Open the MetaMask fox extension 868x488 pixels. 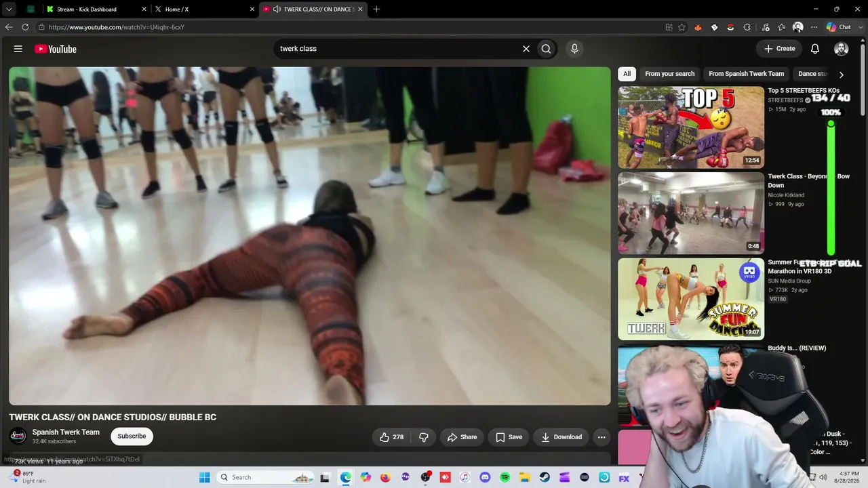click(698, 27)
